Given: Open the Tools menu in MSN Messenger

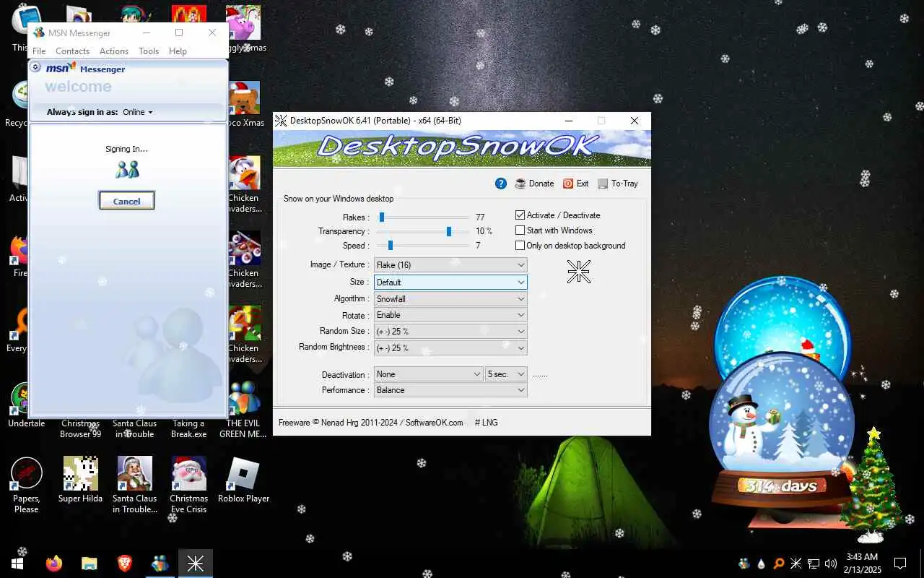Looking at the screenshot, I should [149, 51].
